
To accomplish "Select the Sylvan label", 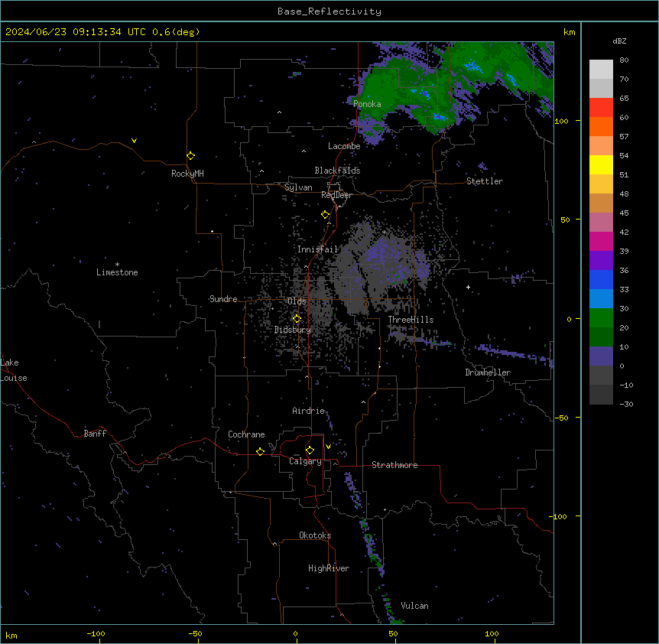I will [x=298, y=187].
